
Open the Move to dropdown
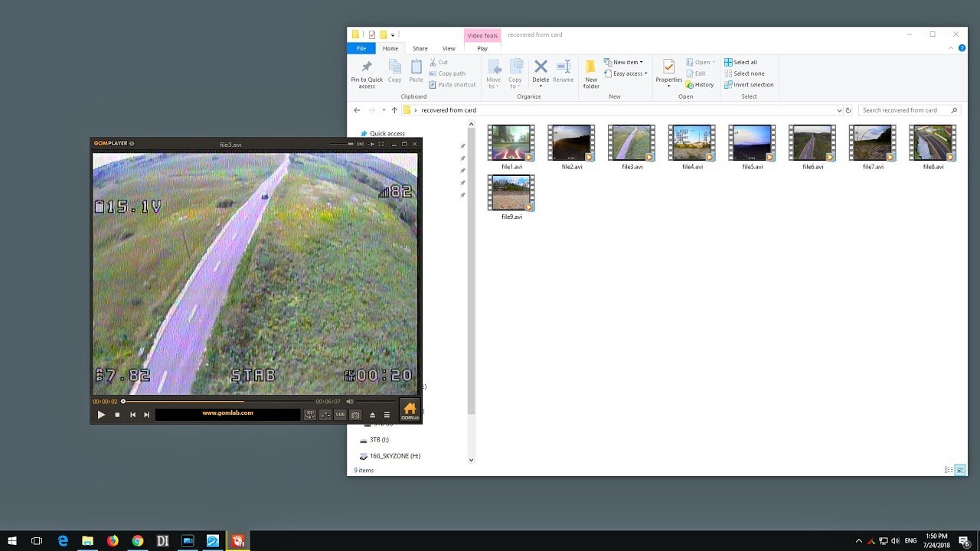493,74
